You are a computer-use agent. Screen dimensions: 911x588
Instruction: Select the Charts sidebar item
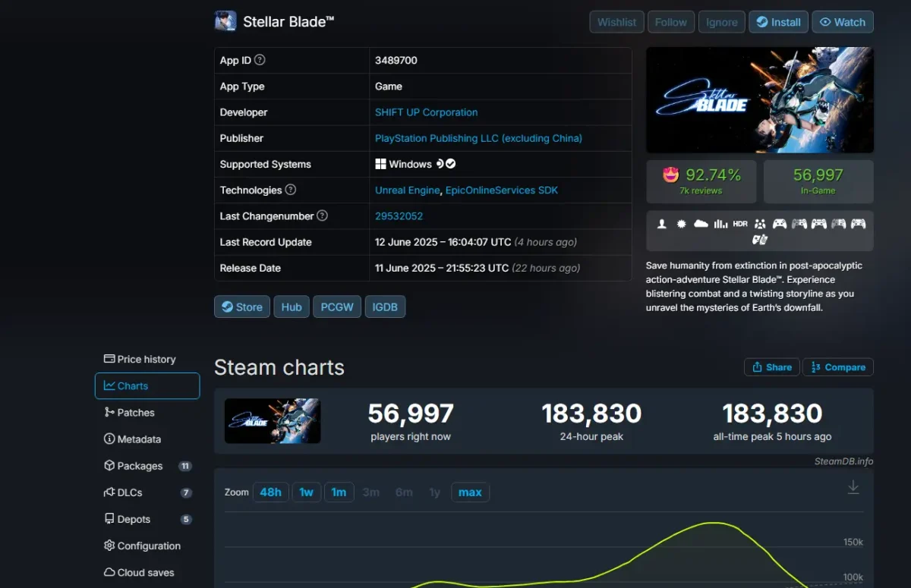click(x=147, y=385)
